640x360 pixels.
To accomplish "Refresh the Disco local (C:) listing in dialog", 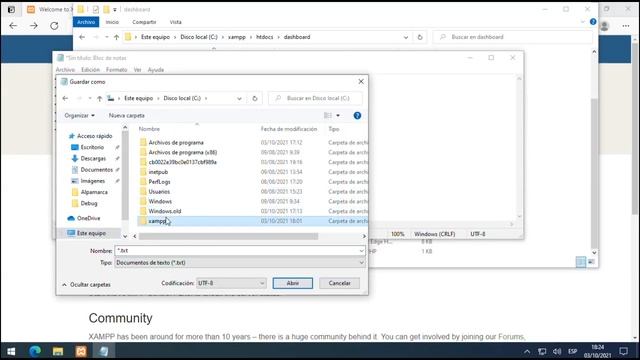I will click(x=255, y=98).
